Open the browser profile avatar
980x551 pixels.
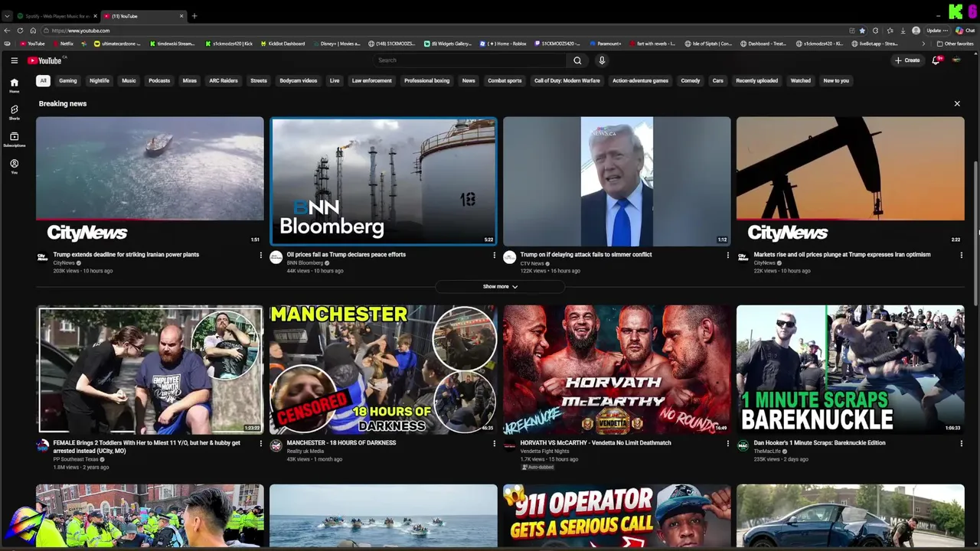pyautogui.click(x=916, y=31)
